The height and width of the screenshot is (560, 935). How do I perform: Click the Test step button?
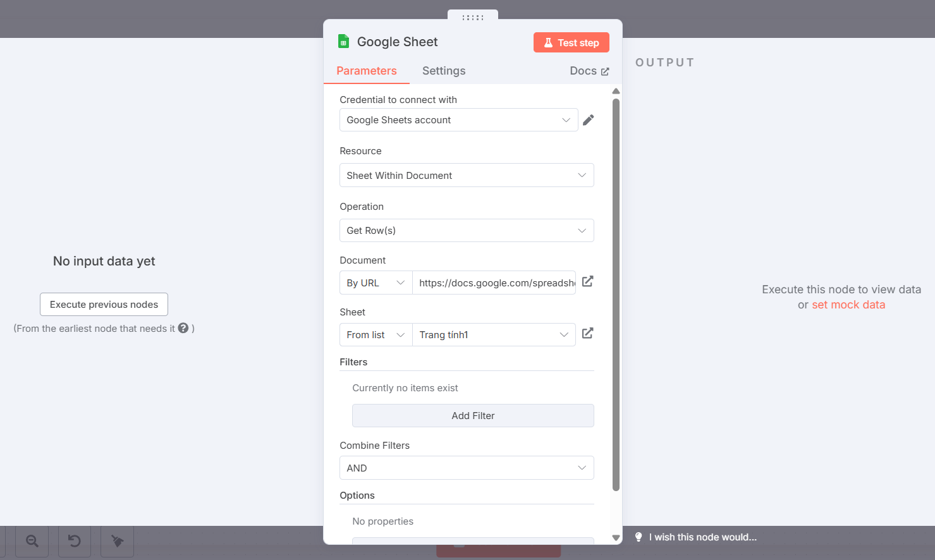[x=571, y=42]
